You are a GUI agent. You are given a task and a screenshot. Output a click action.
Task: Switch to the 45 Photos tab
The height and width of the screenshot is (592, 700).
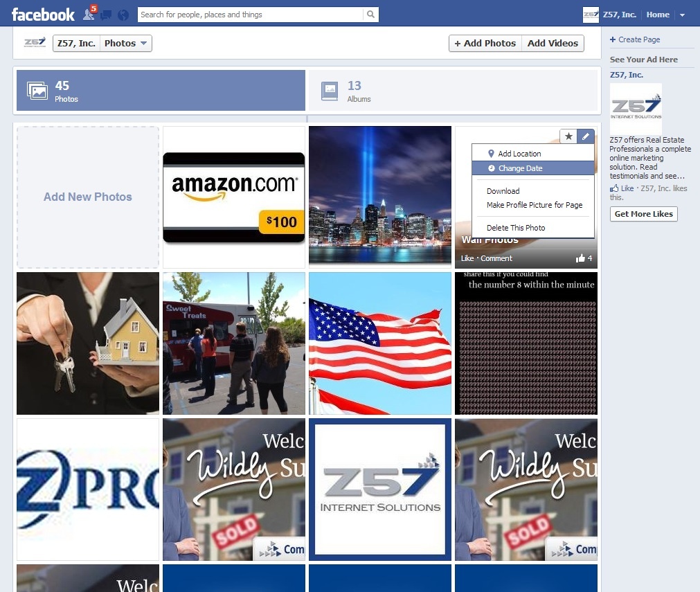coord(161,90)
